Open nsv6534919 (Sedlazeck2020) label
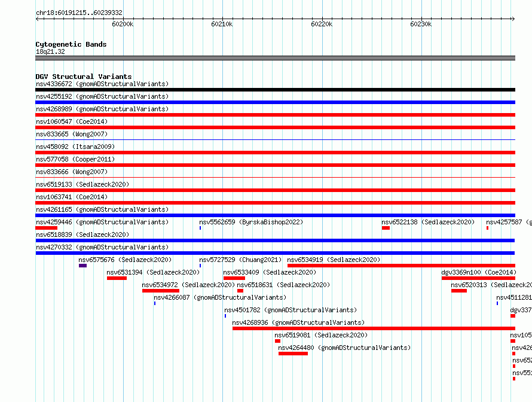 334,260
